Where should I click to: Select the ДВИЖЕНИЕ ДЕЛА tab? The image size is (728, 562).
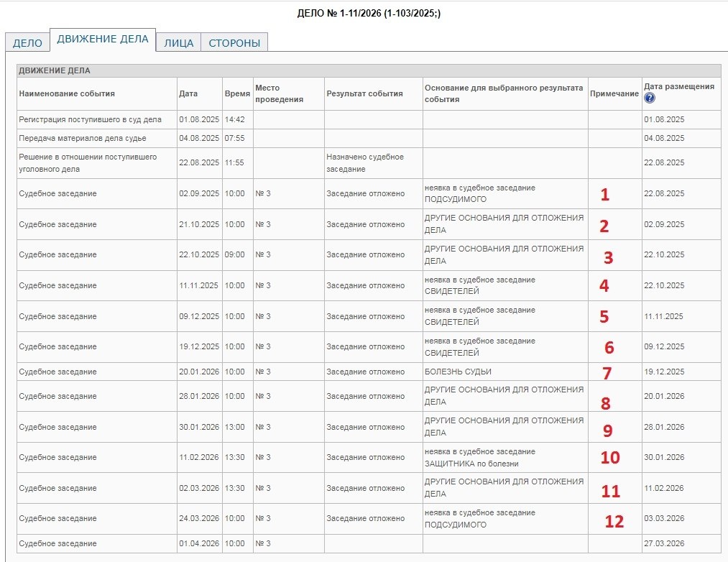pos(103,40)
